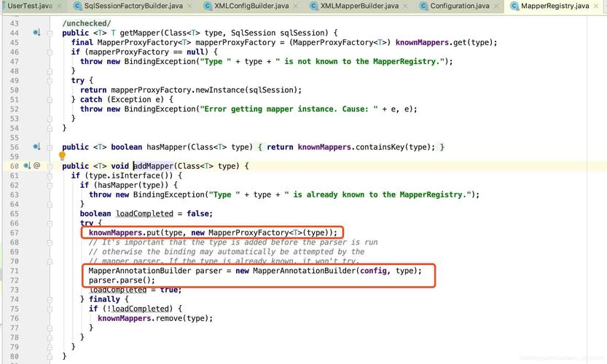Viewport: 607px width, 364px height.
Task: Close the MapperRegistry.java tab
Action: (x=596, y=7)
